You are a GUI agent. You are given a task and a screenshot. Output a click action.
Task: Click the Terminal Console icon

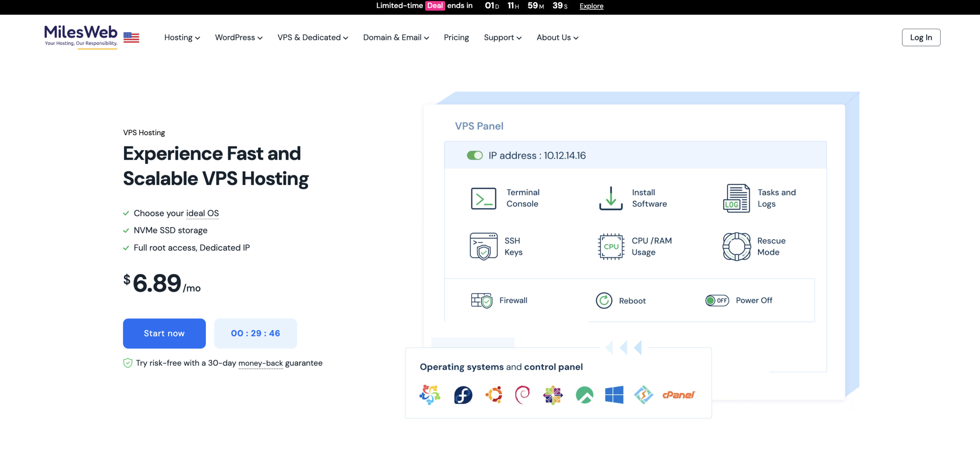point(483,198)
